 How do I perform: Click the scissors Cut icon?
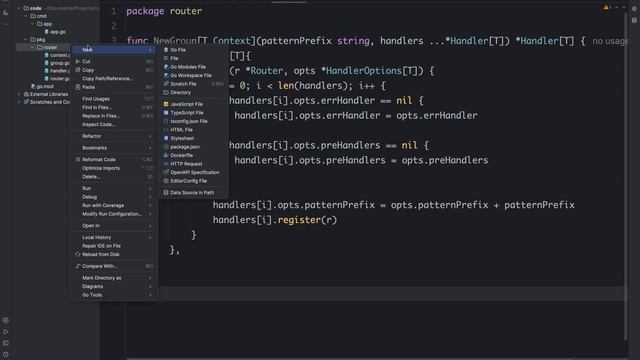coord(78,62)
